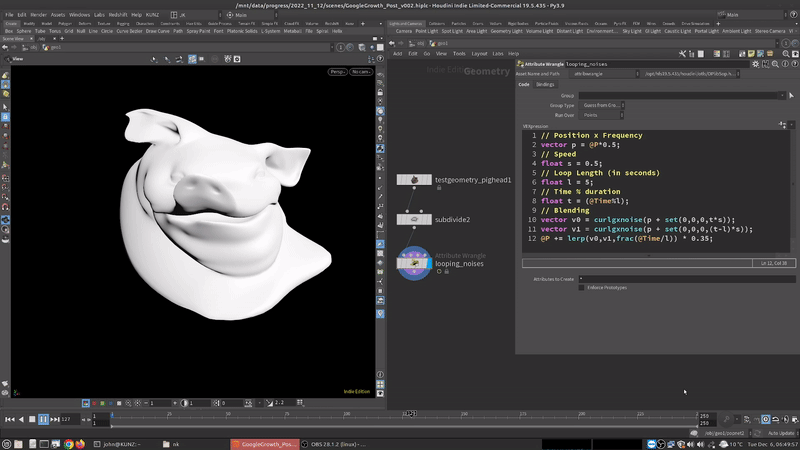The image size is (800, 450).
Task: Click the Firefox icon in taskbar
Action: (81, 443)
